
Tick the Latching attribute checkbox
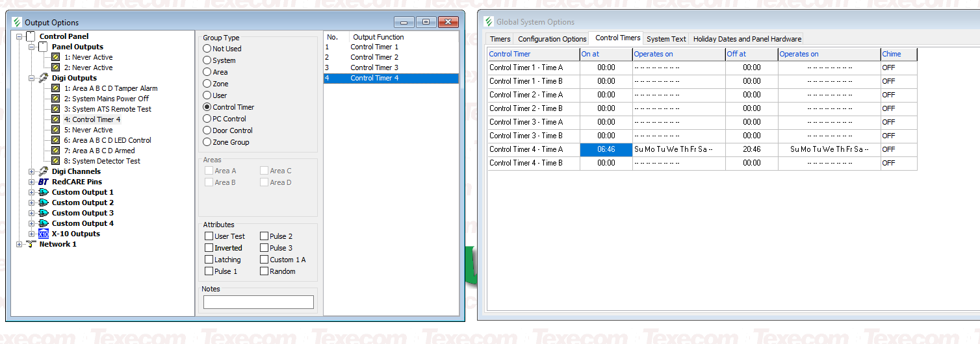pos(209,260)
